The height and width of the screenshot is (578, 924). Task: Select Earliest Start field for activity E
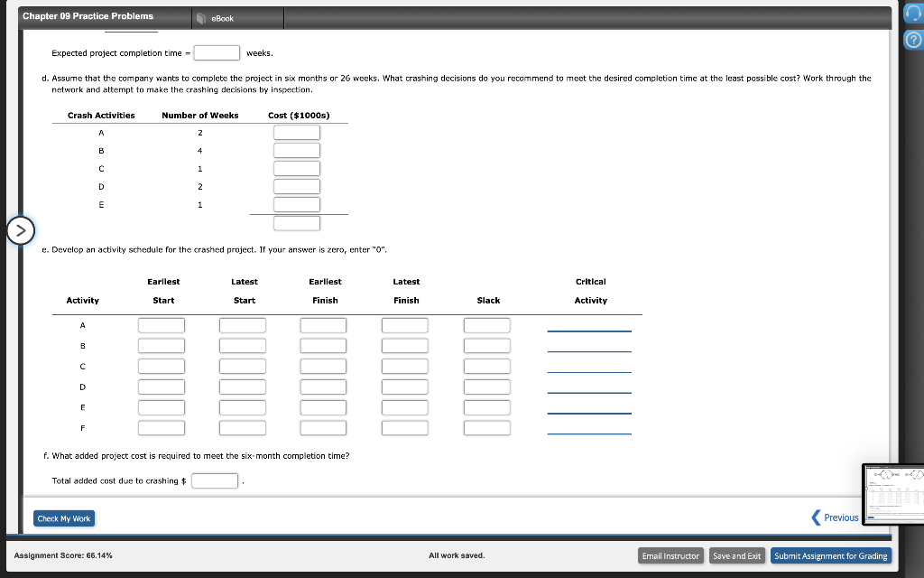(x=162, y=407)
